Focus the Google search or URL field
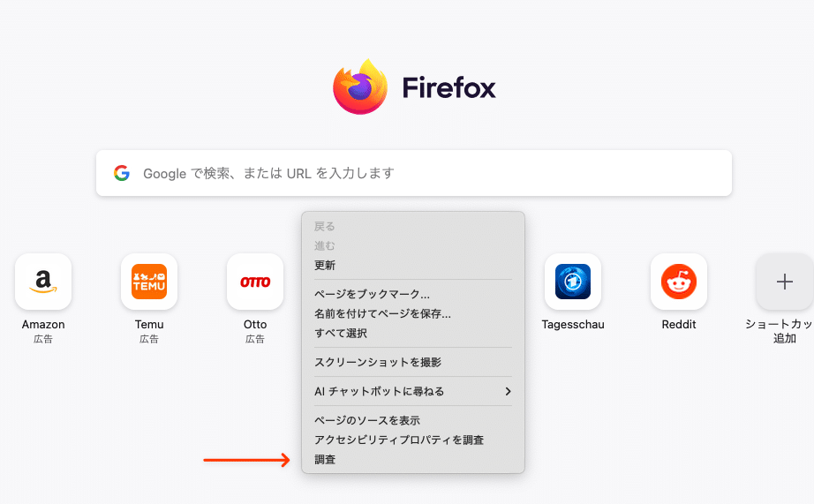The image size is (814, 504). coord(414,173)
